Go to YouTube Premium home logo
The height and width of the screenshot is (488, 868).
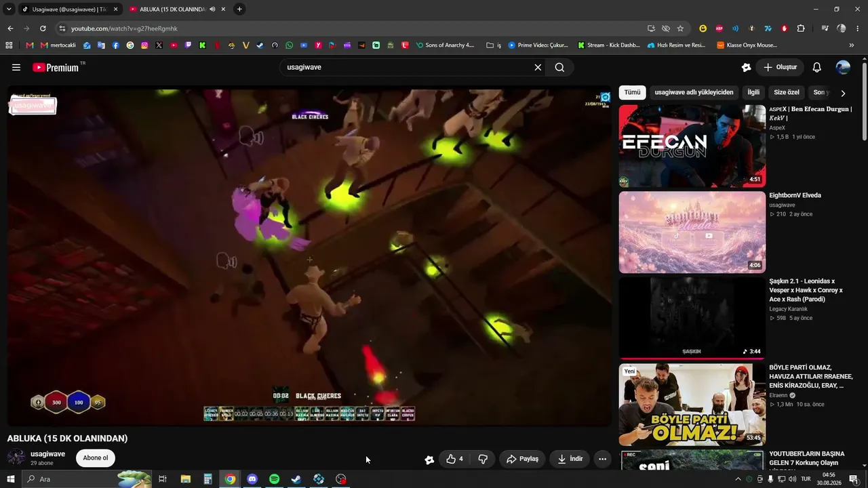56,67
